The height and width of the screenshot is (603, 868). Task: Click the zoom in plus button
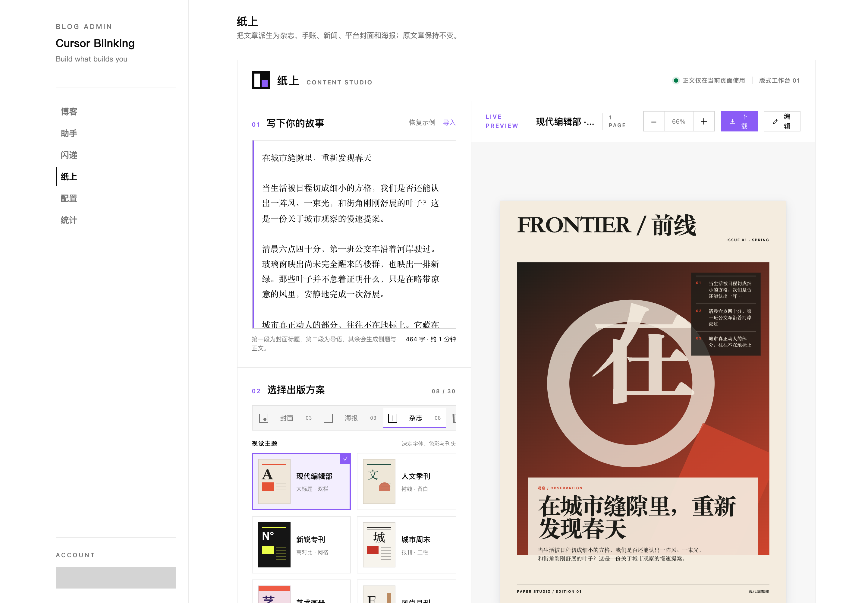pyautogui.click(x=703, y=121)
